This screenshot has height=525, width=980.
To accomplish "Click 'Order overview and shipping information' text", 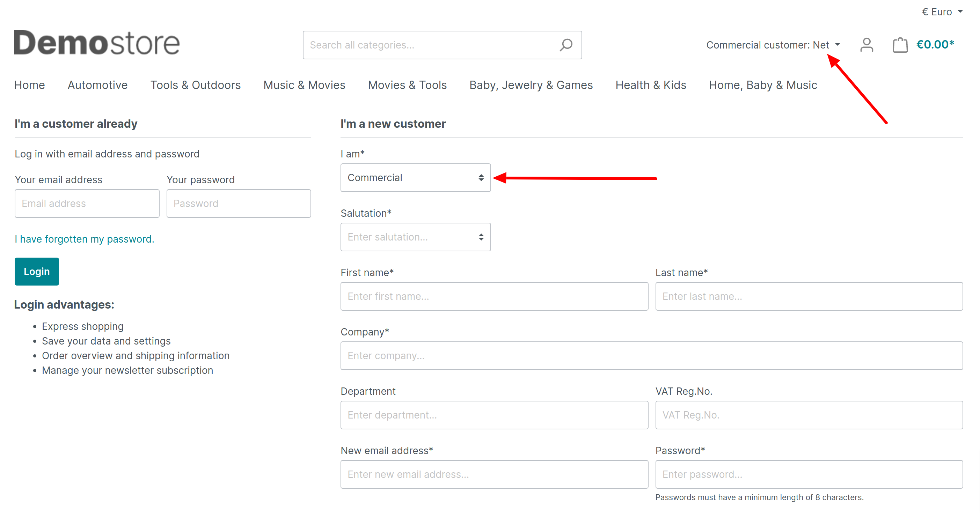I will 136,355.
